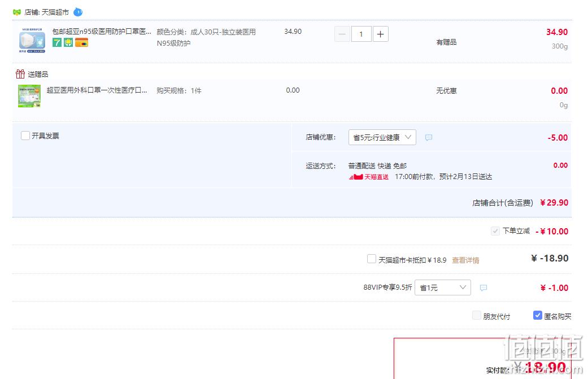Viewport: 588px width, 379px height.
Task: Click the green shield guarantee badge
Action: click(x=68, y=43)
